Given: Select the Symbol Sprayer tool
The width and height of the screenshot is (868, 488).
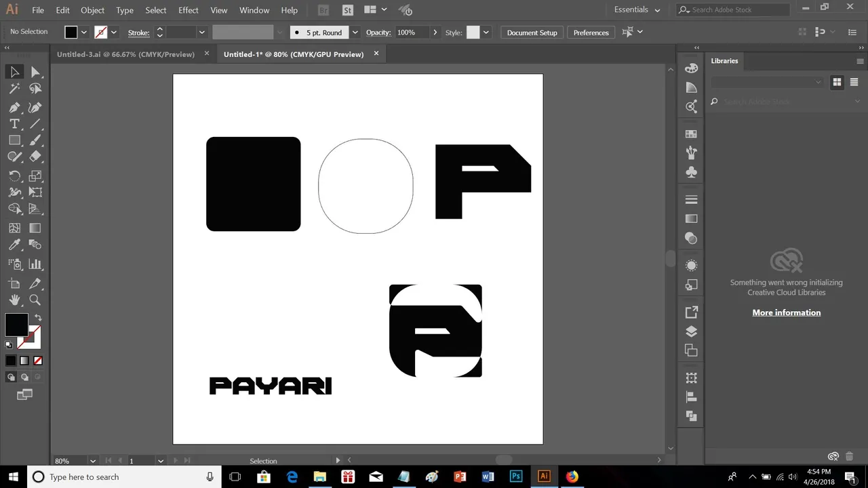Looking at the screenshot, I should pyautogui.click(x=14, y=264).
